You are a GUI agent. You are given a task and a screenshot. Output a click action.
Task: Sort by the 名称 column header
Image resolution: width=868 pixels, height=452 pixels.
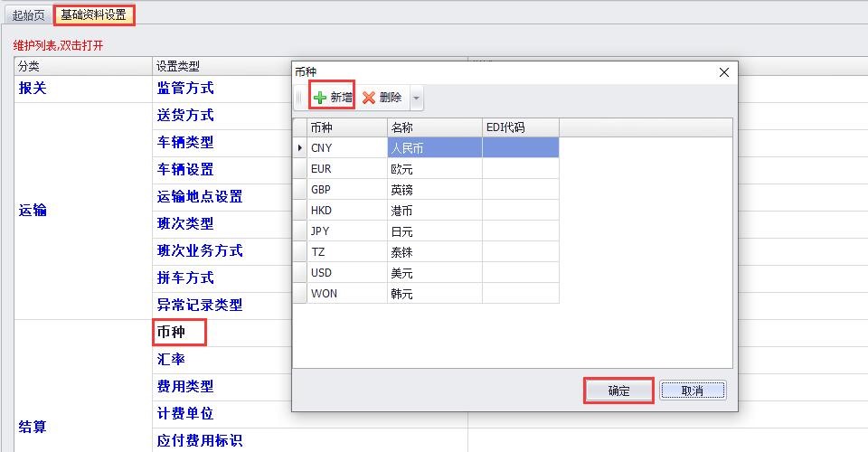point(434,127)
